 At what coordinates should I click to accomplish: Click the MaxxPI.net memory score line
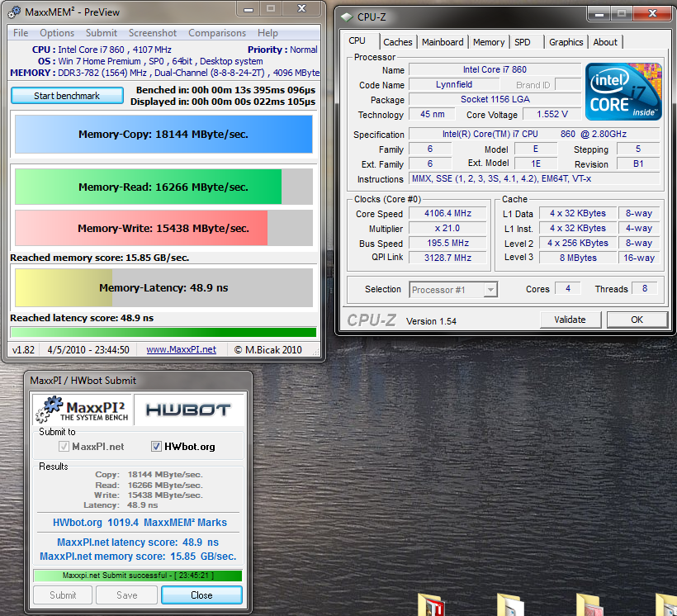138,557
